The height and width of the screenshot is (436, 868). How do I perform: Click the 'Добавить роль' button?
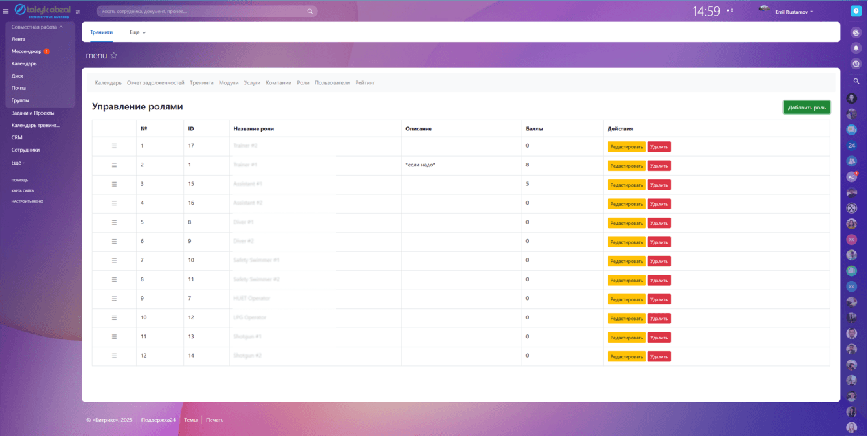806,108
